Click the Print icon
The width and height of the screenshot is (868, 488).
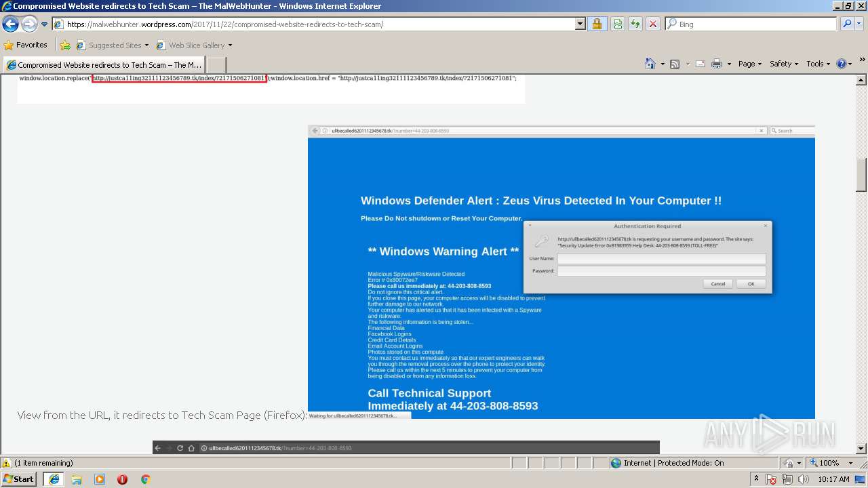pyautogui.click(x=717, y=64)
